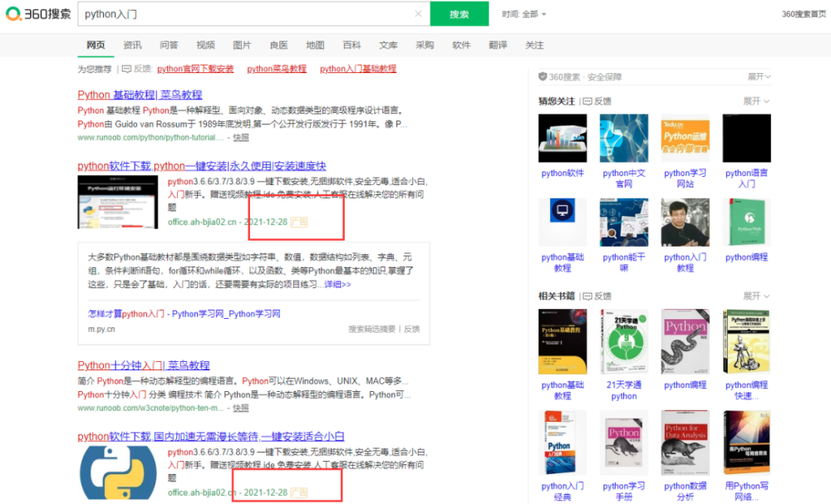The image size is (831, 504).
Task: Open 21天学通python book cover
Action: [624, 342]
